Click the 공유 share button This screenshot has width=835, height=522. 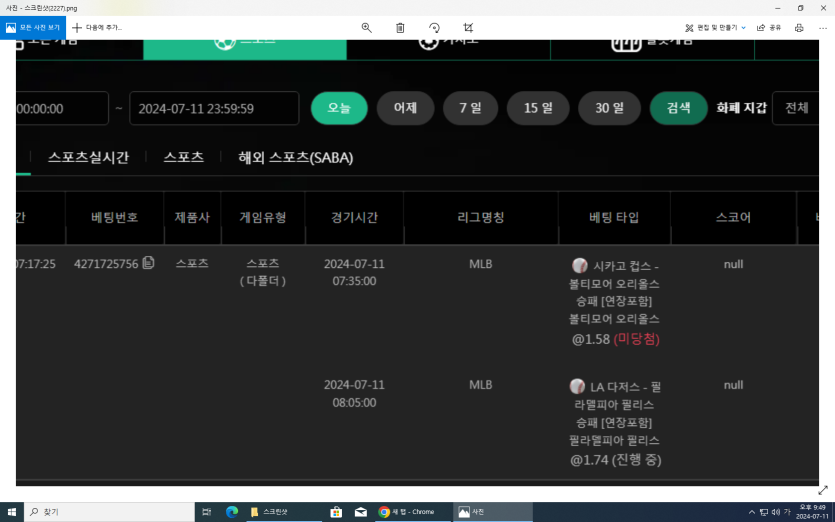click(x=769, y=28)
